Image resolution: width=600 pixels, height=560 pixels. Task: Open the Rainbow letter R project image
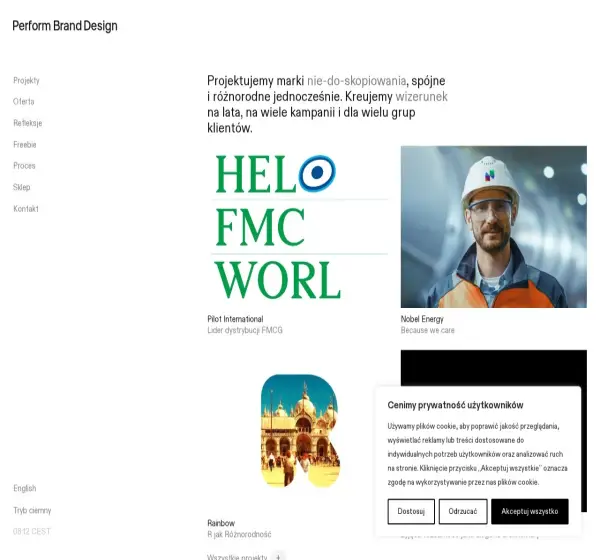(300, 431)
